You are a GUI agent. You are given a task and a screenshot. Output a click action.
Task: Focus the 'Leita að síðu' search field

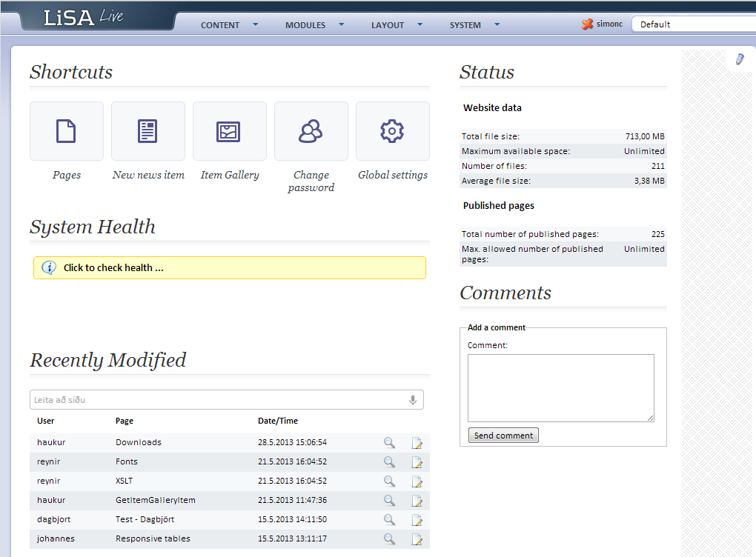tap(219, 400)
